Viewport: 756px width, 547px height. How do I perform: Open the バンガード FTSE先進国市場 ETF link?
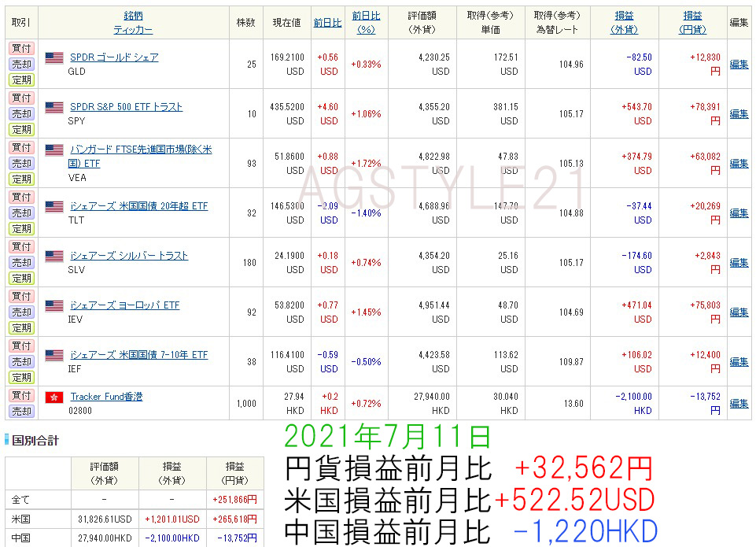(x=141, y=150)
